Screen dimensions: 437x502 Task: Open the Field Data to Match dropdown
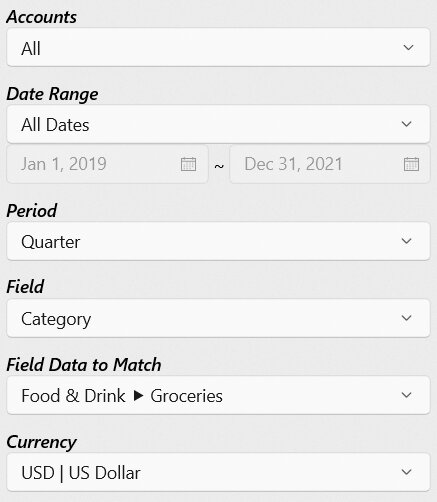tap(218, 395)
